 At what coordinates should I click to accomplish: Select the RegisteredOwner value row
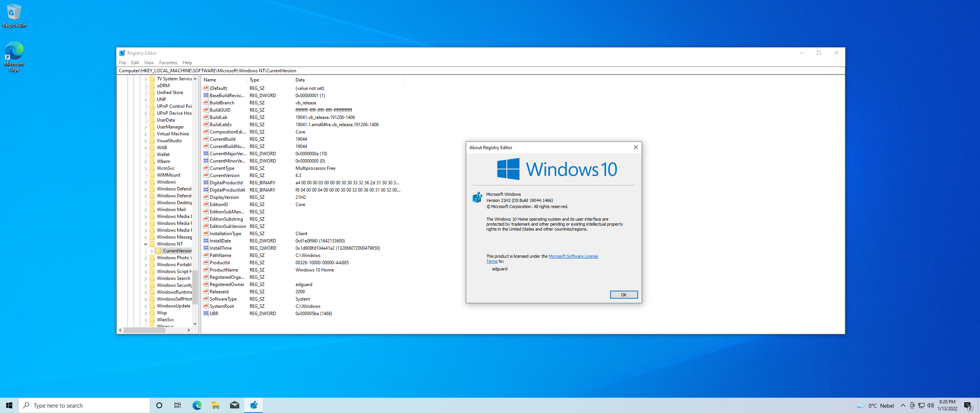point(302,284)
